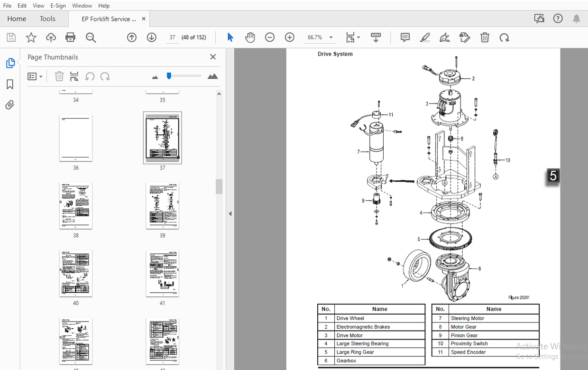Open the Add Comment tool

405,37
